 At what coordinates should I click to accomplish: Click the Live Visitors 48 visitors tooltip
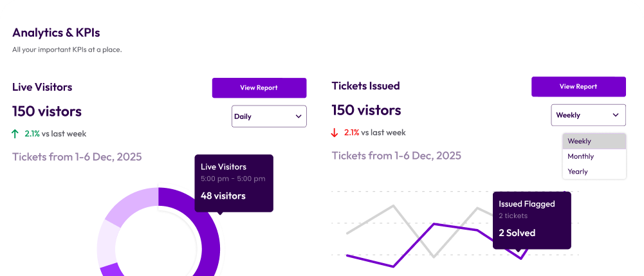pyautogui.click(x=234, y=182)
